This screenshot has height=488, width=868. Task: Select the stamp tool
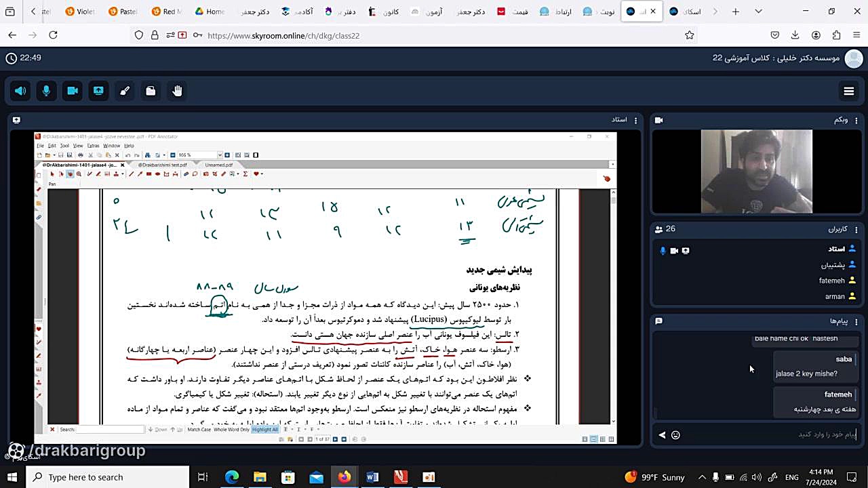[116, 174]
